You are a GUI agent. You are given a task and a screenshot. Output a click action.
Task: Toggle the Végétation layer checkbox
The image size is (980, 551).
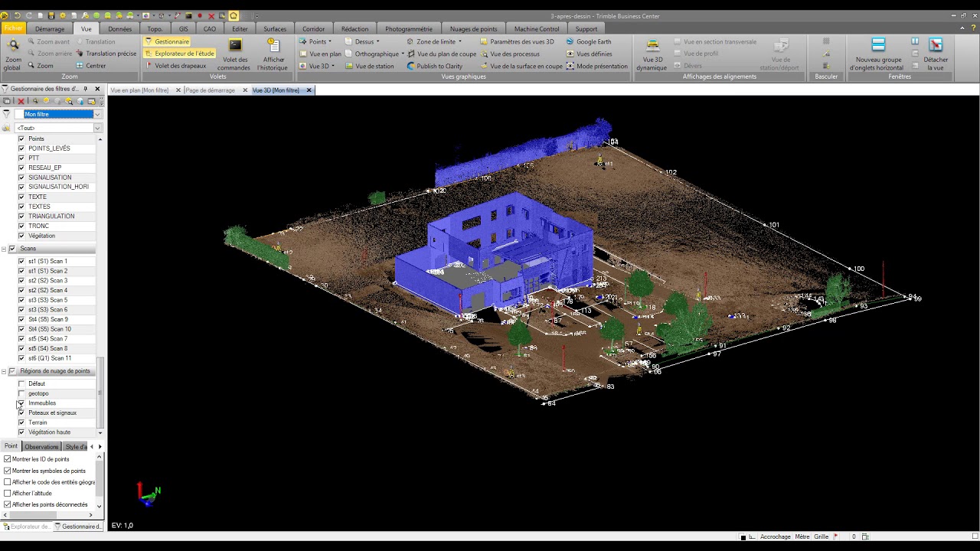[21, 236]
